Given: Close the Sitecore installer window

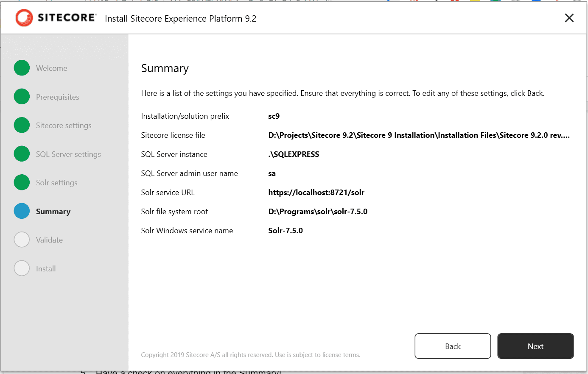Looking at the screenshot, I should tap(569, 18).
